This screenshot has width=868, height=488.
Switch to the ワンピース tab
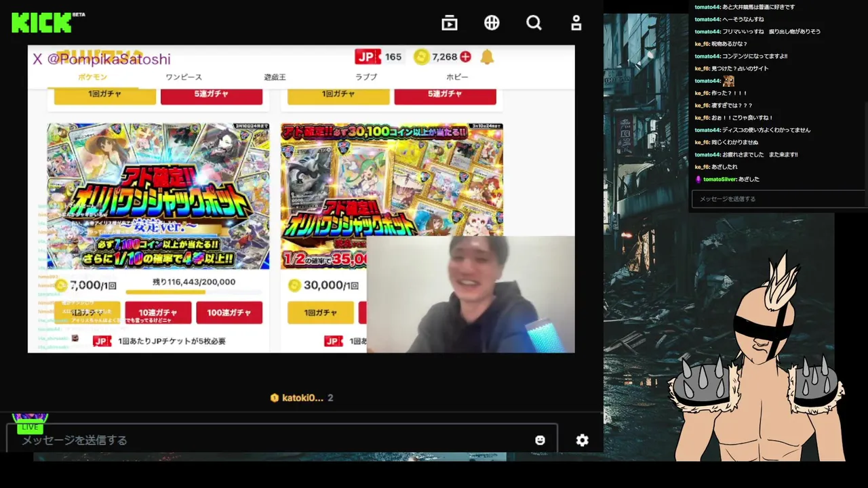[x=184, y=77]
